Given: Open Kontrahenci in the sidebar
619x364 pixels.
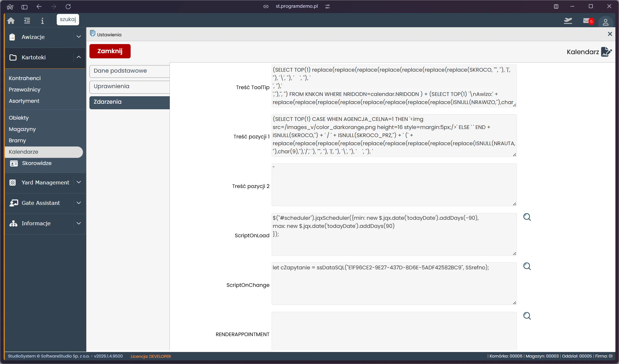Looking at the screenshot, I should pyautogui.click(x=25, y=78).
